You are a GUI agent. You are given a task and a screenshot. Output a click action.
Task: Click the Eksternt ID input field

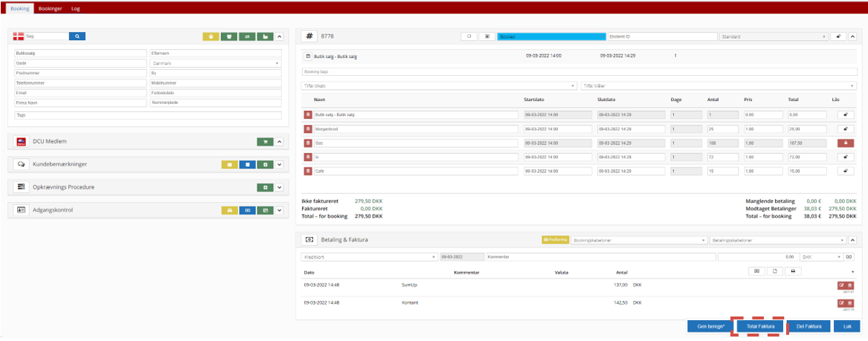662,36
